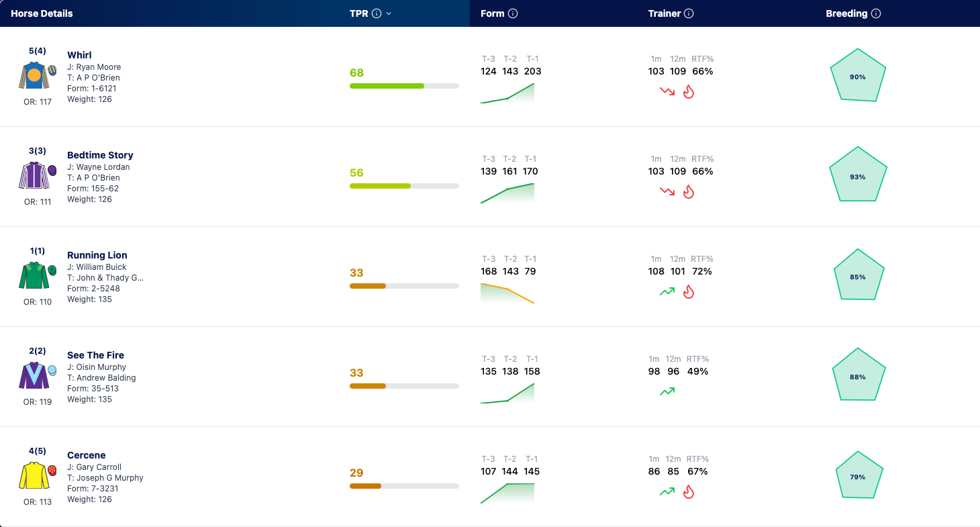Viewport: 980px width, 527px height.
Task: Expand the TPR sort chevron
Action: (x=389, y=13)
